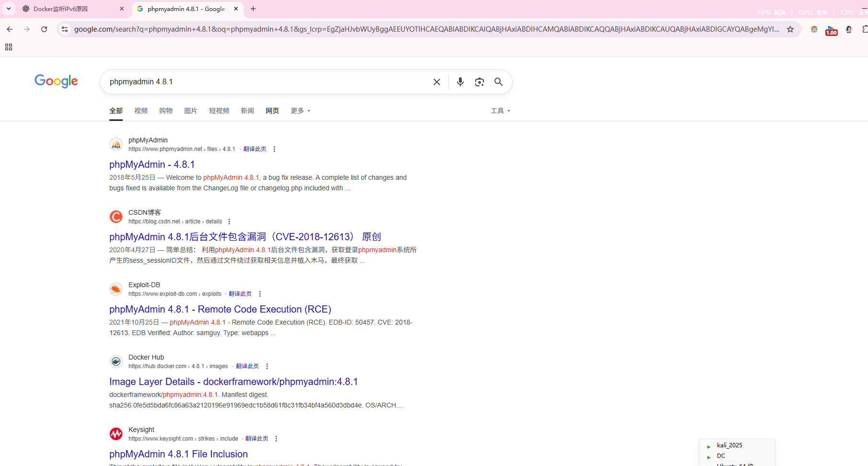868x466 pixels.
Task: Expand the tab search dropdown arrow
Action: [x=9, y=9]
